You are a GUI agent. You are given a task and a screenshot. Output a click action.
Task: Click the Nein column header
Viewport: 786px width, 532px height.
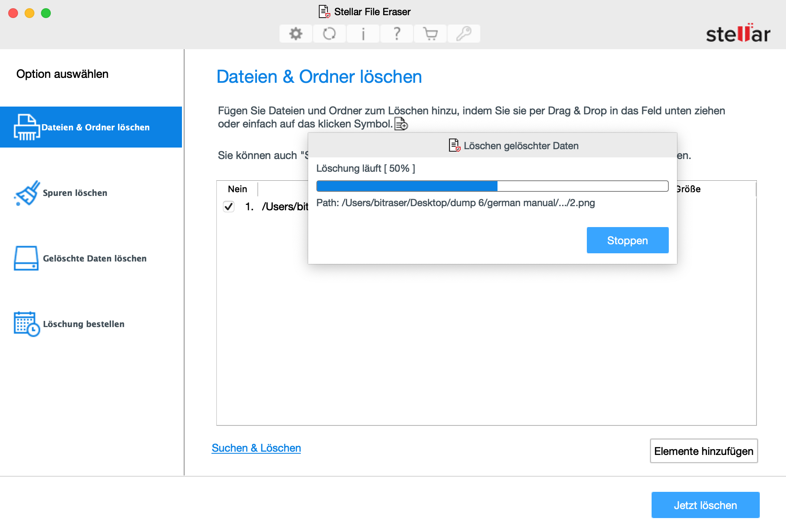[x=238, y=189]
